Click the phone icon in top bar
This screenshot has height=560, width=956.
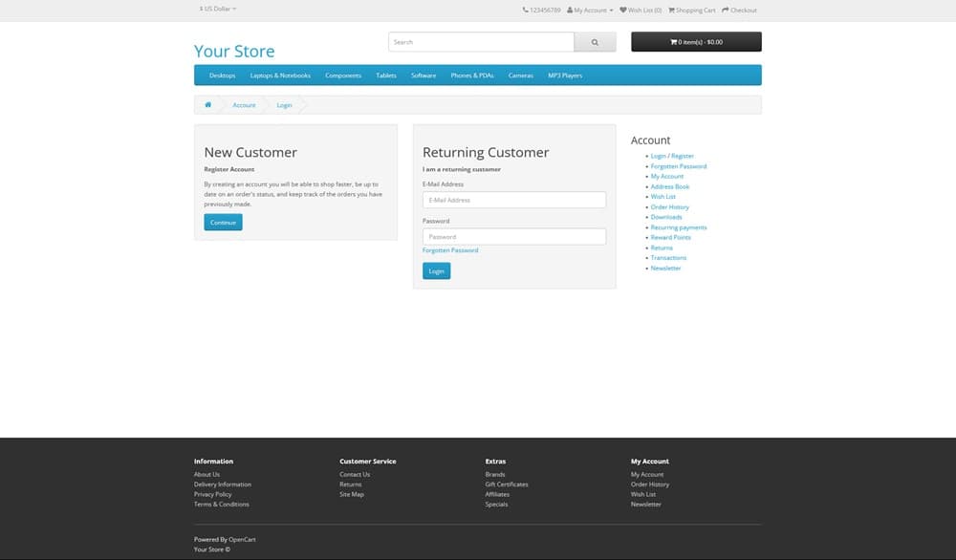pos(526,10)
